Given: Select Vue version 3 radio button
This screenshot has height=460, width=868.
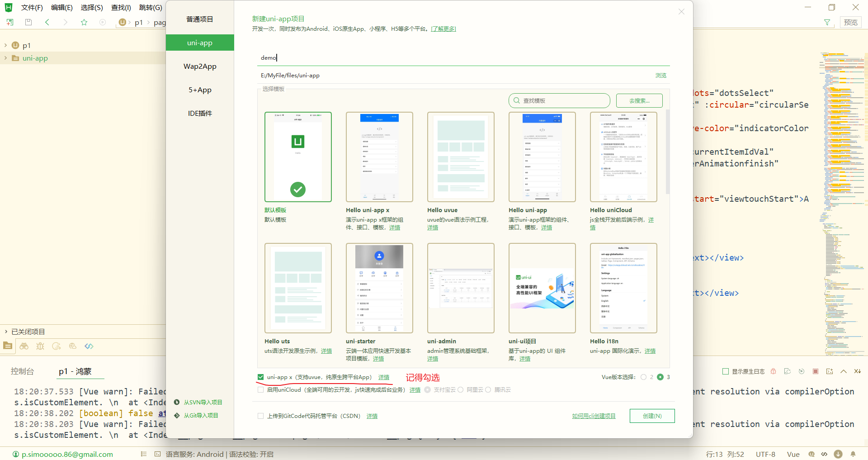Looking at the screenshot, I should click(660, 377).
